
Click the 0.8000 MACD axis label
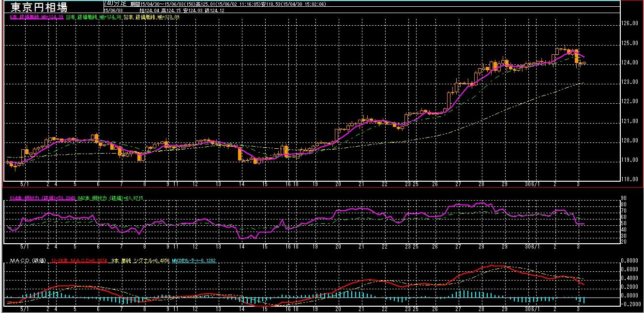[630, 261]
